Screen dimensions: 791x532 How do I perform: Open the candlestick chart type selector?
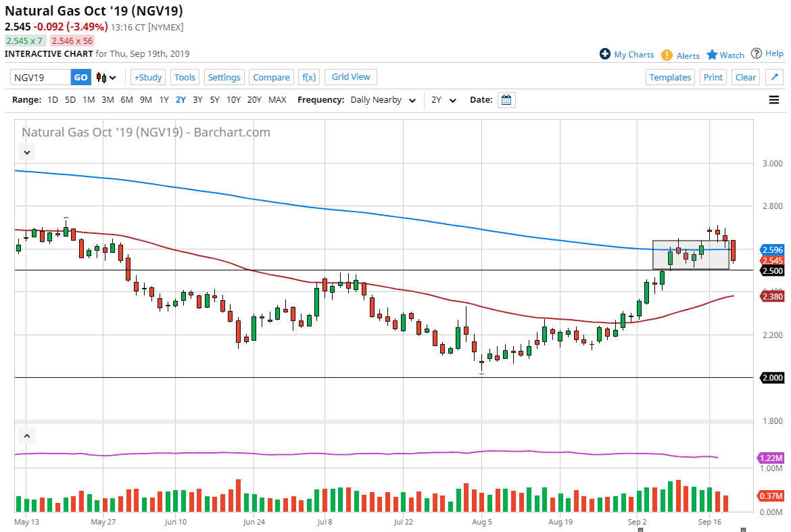[106, 77]
